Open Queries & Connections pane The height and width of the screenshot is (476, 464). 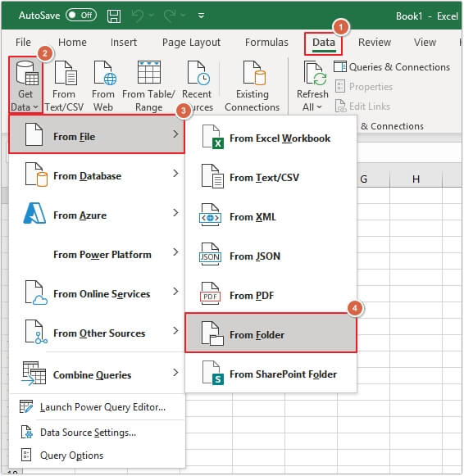point(392,67)
